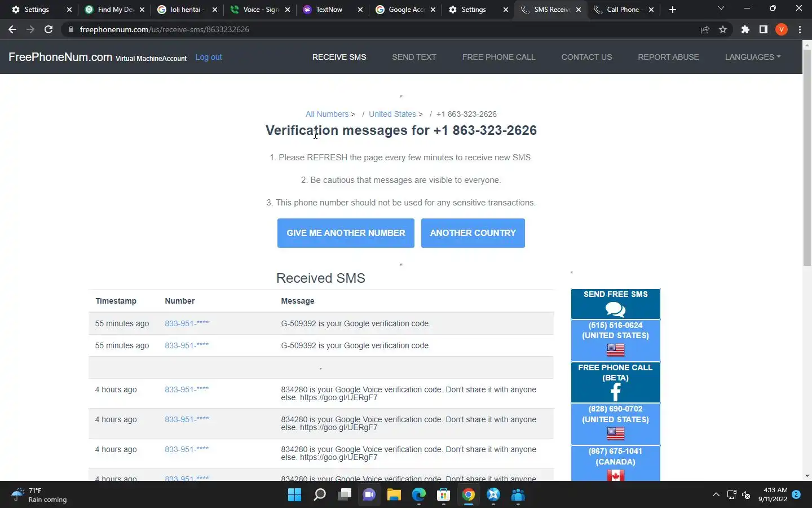
Task: Click the Message column header
Action: [298, 301]
